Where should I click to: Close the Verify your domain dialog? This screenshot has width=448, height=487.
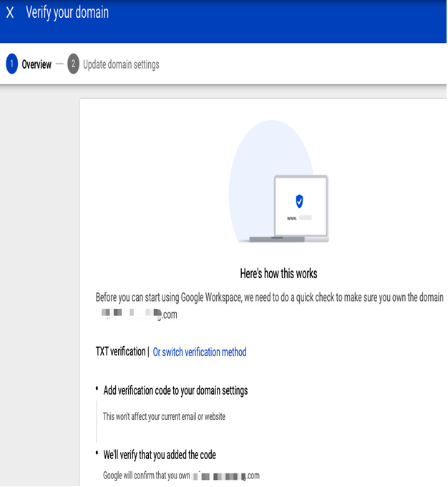tap(10, 13)
